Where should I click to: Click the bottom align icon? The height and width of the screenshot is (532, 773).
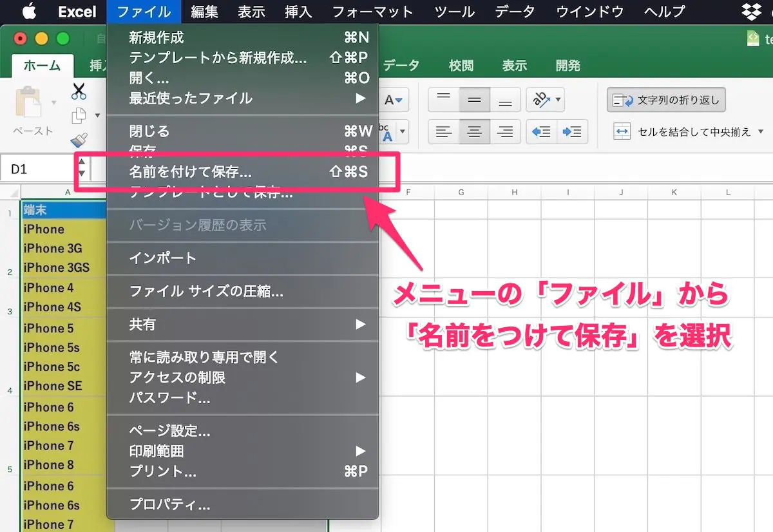tap(506, 100)
